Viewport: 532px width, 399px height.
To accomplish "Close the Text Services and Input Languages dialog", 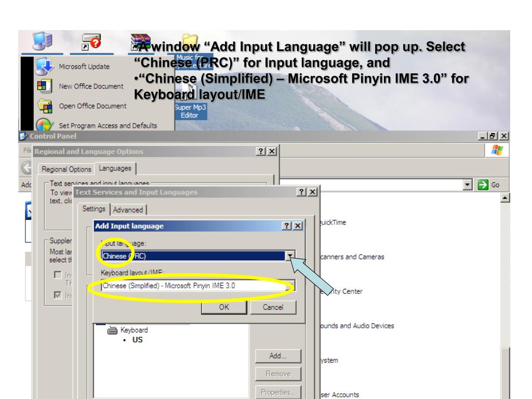I will coord(312,192).
